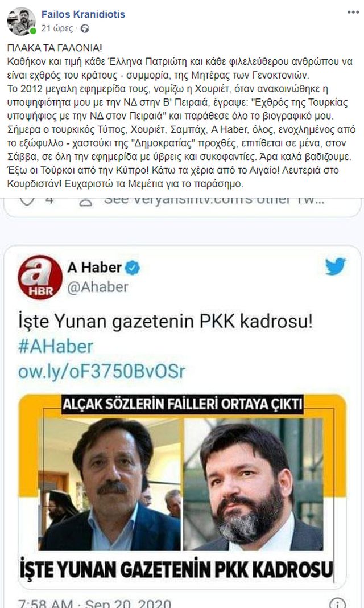Open the post options three-dots menu

tap(353, 13)
